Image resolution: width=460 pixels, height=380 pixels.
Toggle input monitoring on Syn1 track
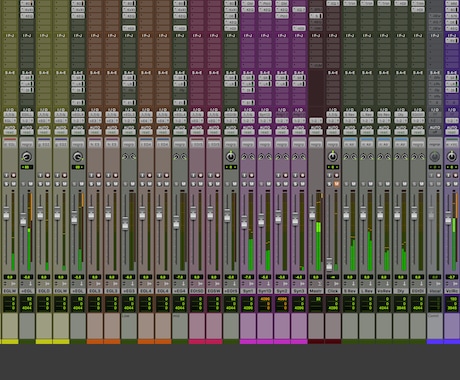pyautogui.click(x=245, y=175)
